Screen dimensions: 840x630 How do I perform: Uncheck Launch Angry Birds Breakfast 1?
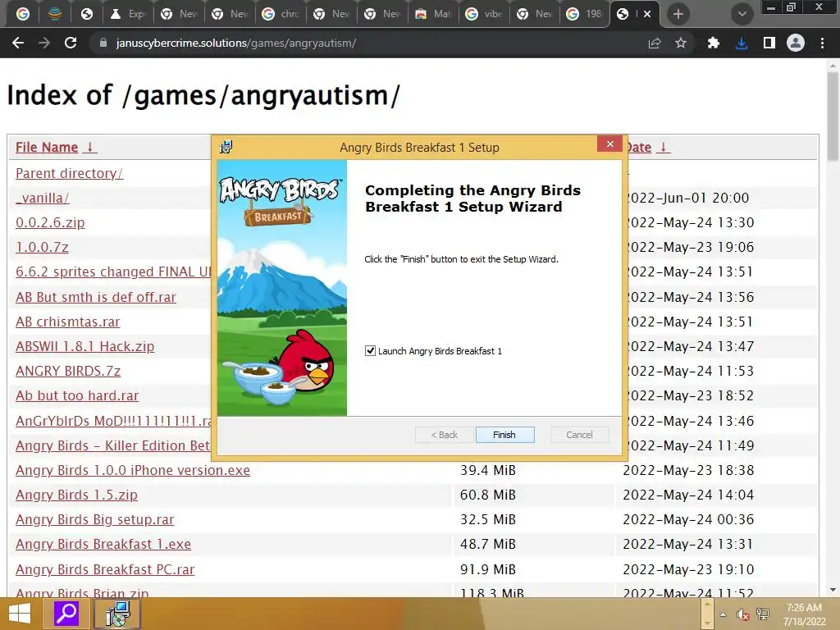click(x=370, y=351)
